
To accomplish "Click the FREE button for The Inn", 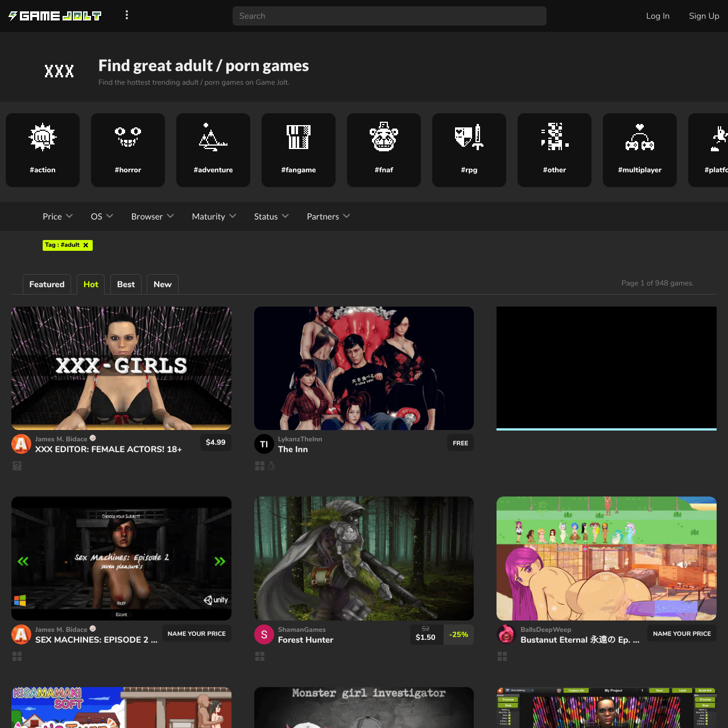I will coord(461,443).
